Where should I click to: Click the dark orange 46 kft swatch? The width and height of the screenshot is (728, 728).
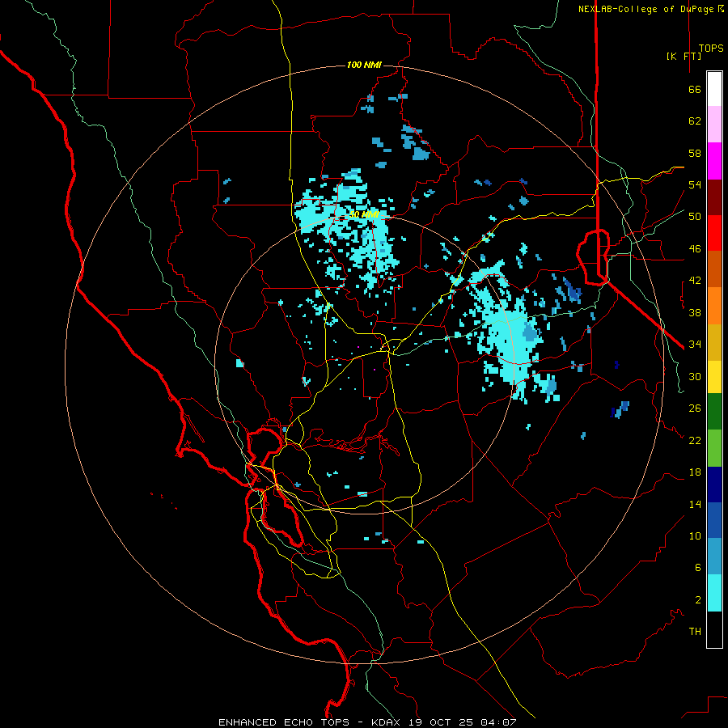(714, 269)
